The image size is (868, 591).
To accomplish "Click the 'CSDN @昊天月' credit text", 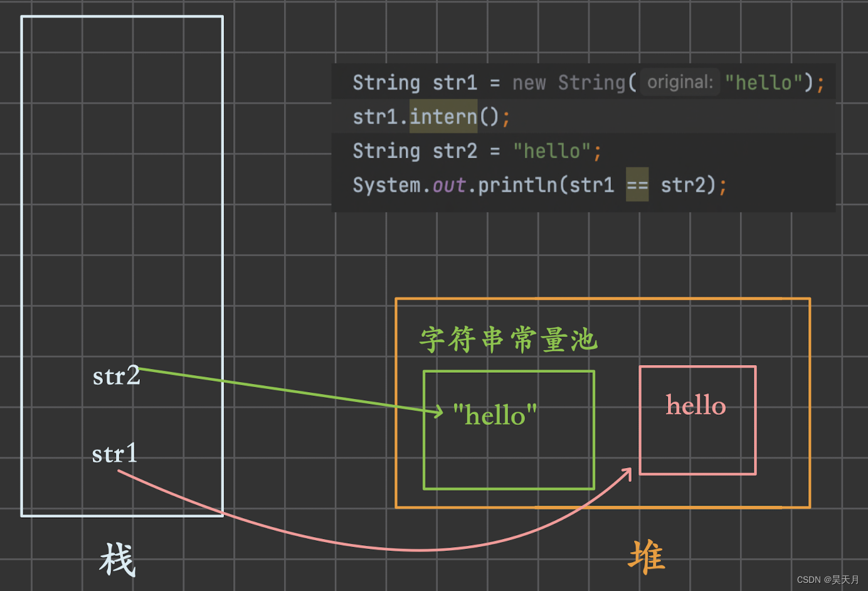I will coord(828,580).
